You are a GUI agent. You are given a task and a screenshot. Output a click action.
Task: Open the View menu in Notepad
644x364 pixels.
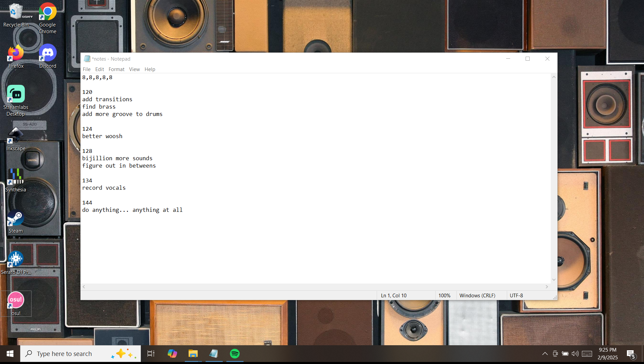click(134, 69)
